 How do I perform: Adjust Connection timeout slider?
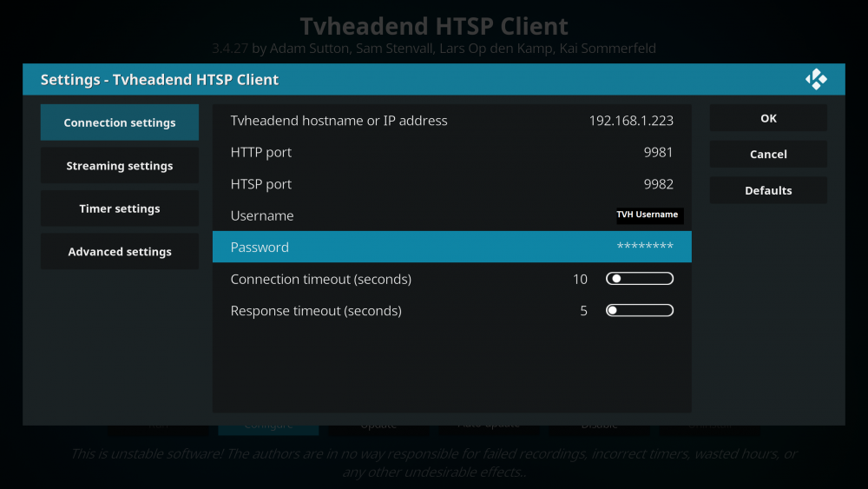640,279
